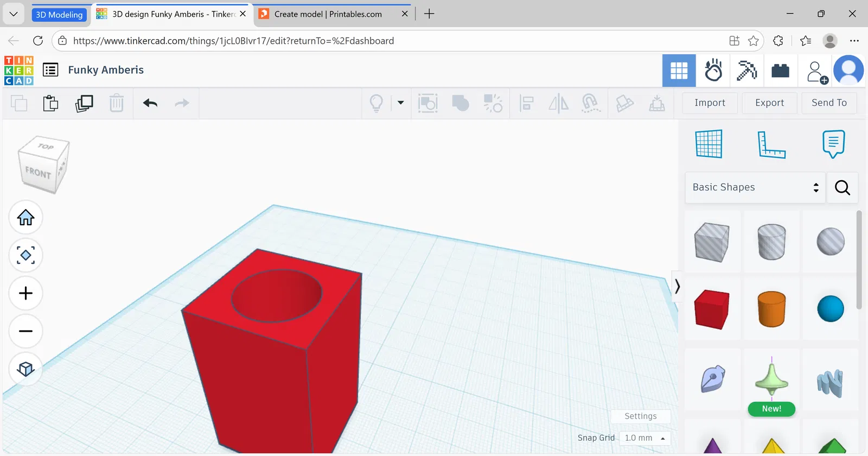Search shapes with magnifier icon
Screen dimensions: 868x456
[x=843, y=188]
